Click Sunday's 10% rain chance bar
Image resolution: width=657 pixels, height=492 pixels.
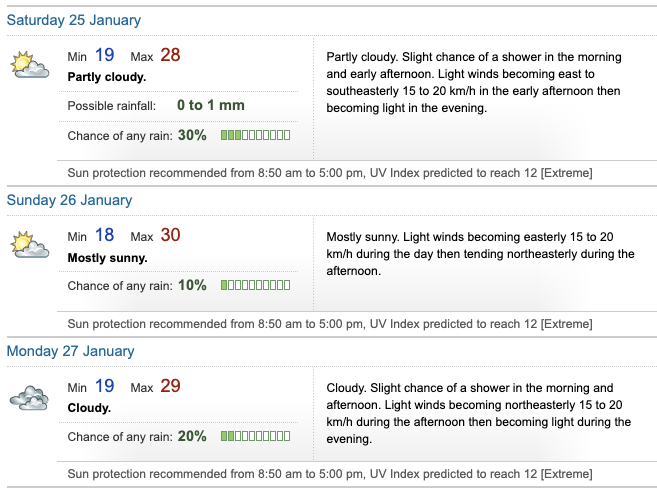(x=255, y=286)
